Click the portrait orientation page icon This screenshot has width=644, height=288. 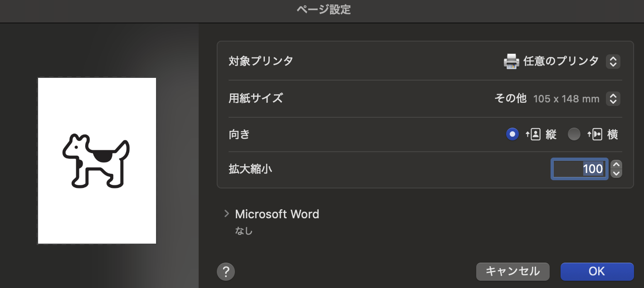533,134
